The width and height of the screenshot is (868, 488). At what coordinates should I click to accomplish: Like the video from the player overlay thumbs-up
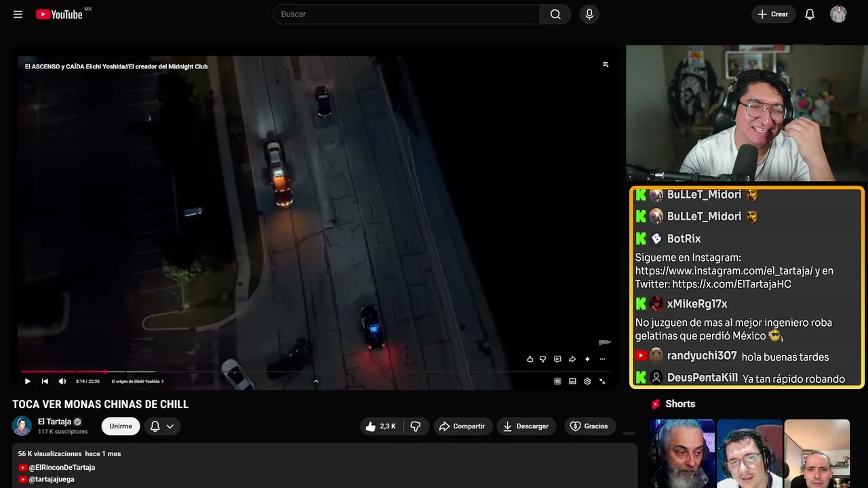(x=530, y=359)
